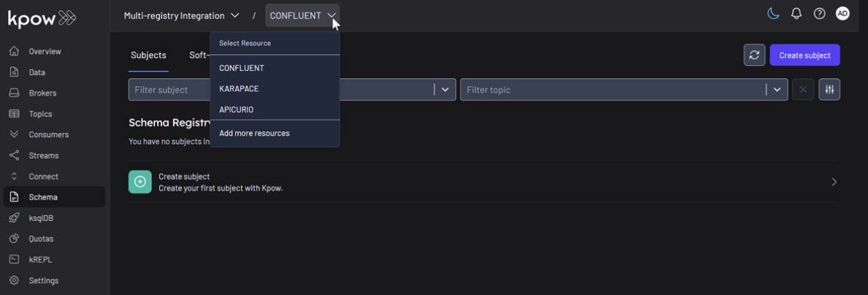Expand the Multi-registry Integration dropdown

click(181, 15)
